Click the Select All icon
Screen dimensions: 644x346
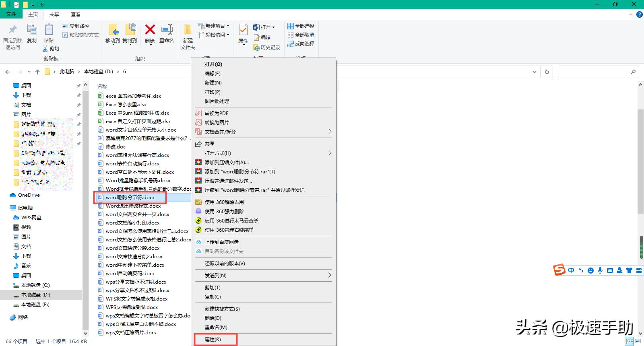(290, 26)
